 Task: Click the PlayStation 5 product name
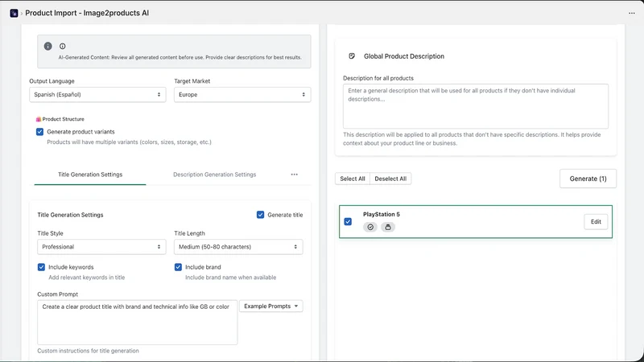(381, 214)
